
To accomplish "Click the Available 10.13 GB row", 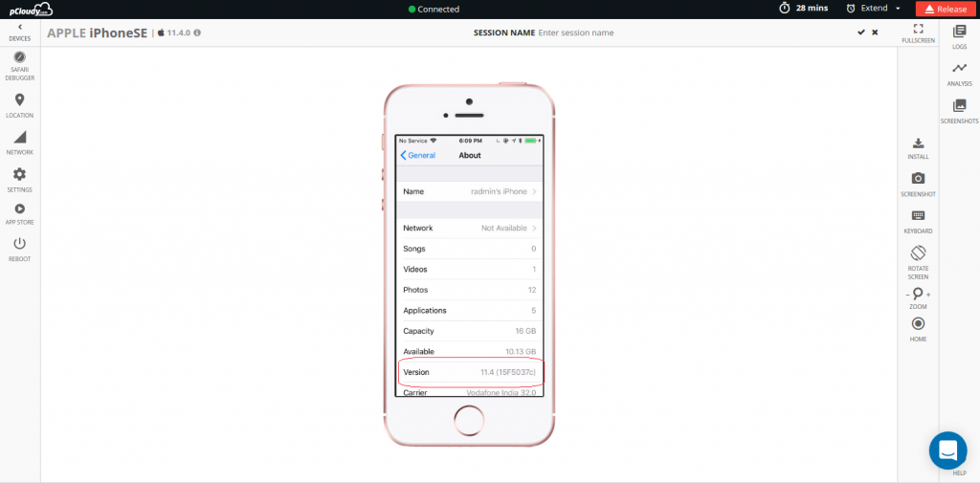I will [469, 351].
